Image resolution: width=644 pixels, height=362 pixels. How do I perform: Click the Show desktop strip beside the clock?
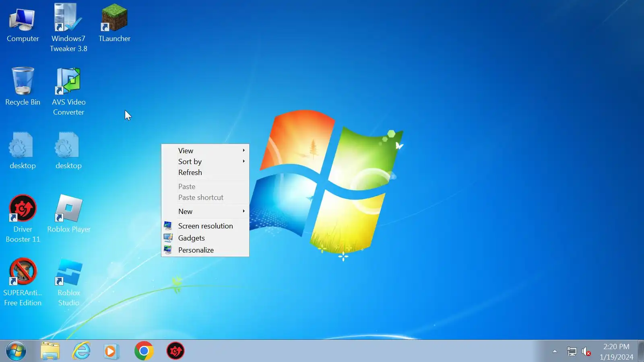[641, 351]
